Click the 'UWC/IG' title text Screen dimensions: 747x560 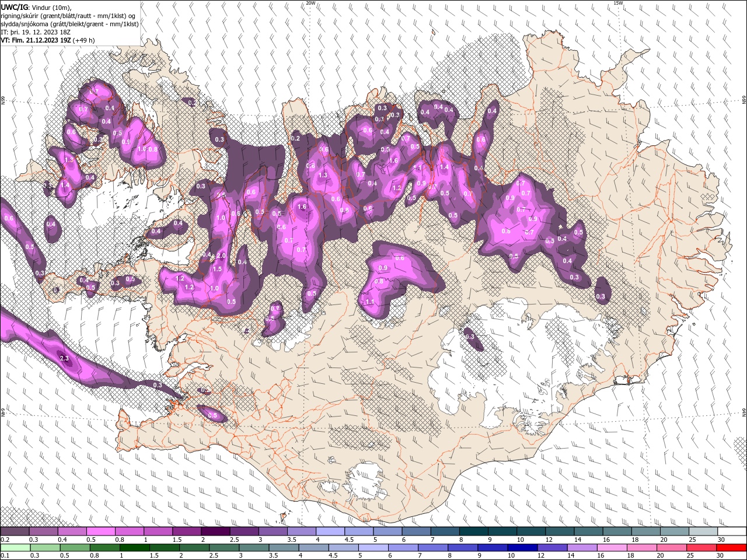pyautogui.click(x=15, y=7)
